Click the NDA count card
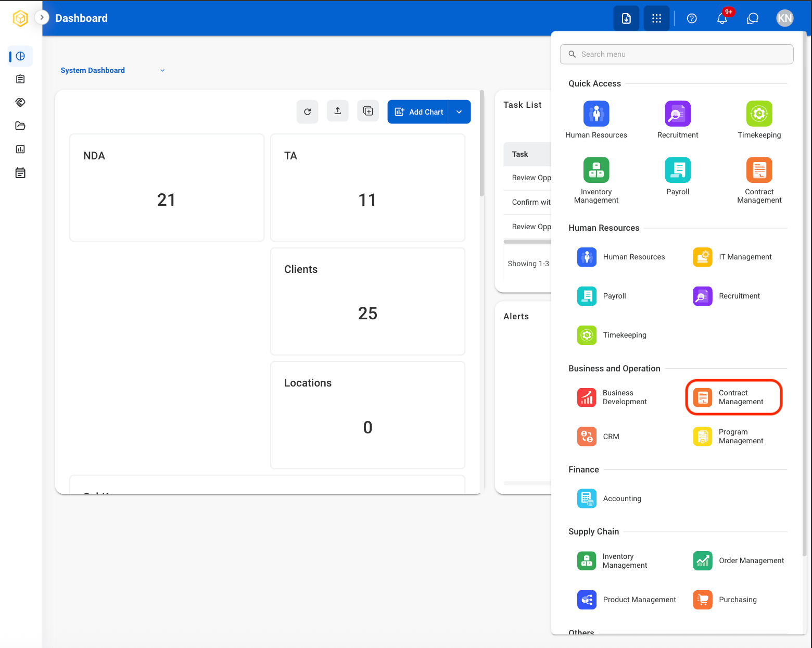The width and height of the screenshot is (812, 648). tap(167, 188)
